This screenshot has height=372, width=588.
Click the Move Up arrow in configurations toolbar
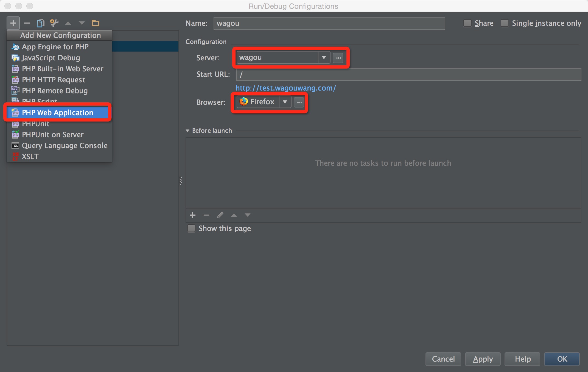pyautogui.click(x=68, y=23)
